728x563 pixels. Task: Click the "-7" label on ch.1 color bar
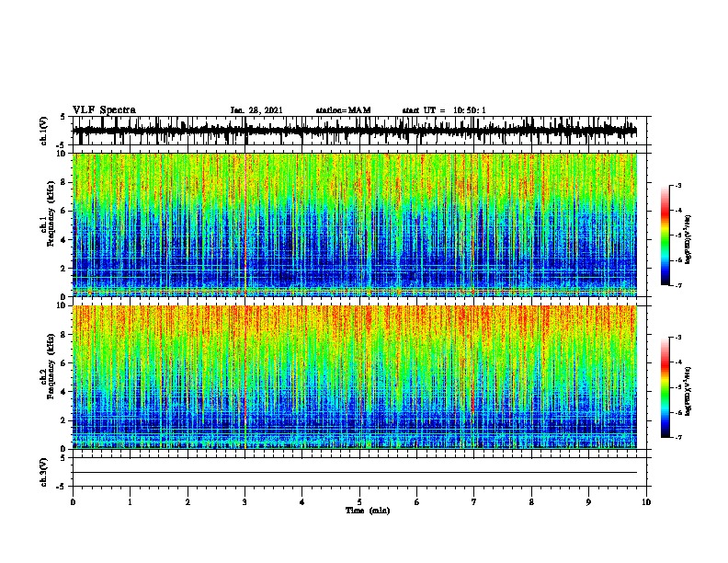(678, 285)
